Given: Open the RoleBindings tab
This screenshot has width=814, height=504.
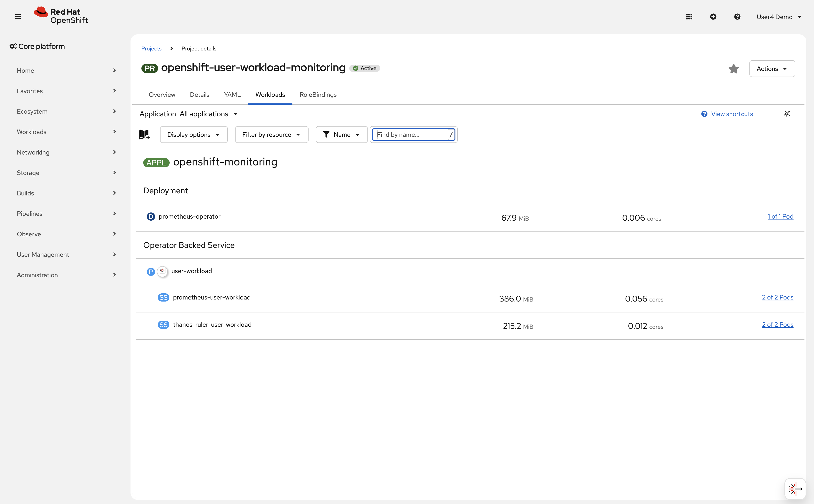Looking at the screenshot, I should coord(318,95).
